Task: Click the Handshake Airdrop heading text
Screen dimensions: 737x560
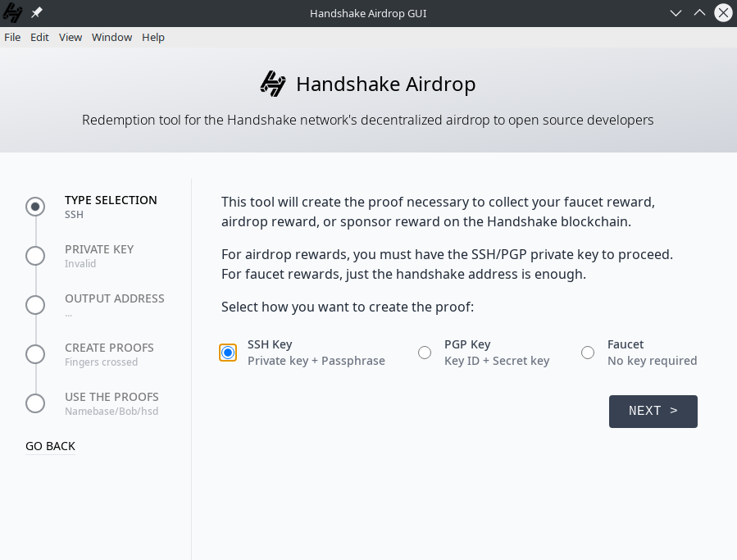Action: click(385, 84)
